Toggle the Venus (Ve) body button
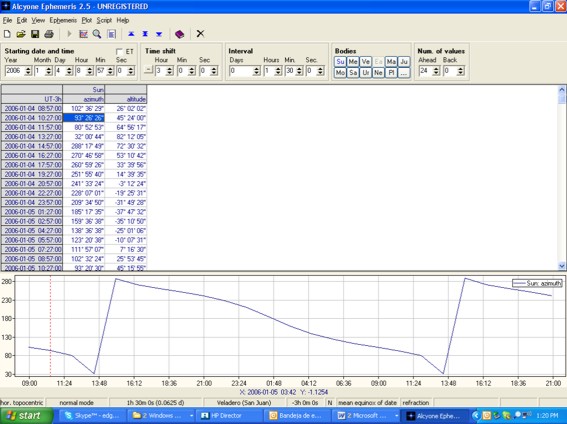This screenshot has width=567, height=424. click(x=366, y=61)
